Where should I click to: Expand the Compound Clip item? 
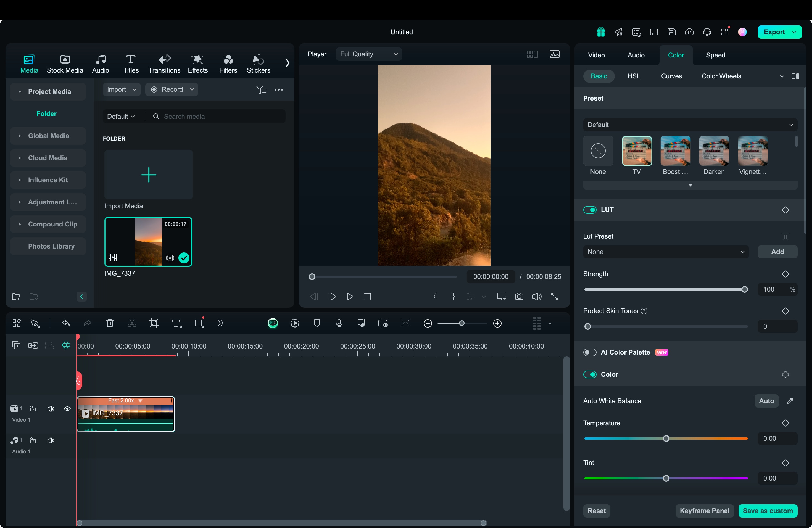click(x=48, y=224)
